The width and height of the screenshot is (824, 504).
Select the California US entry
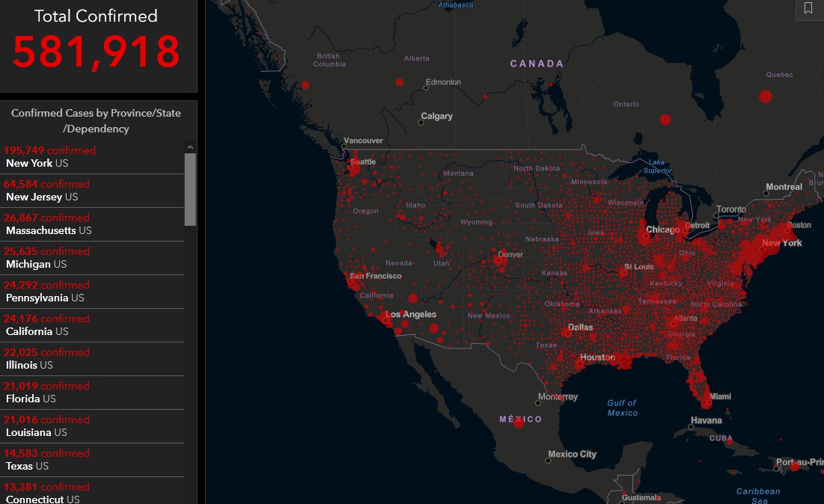coord(92,325)
